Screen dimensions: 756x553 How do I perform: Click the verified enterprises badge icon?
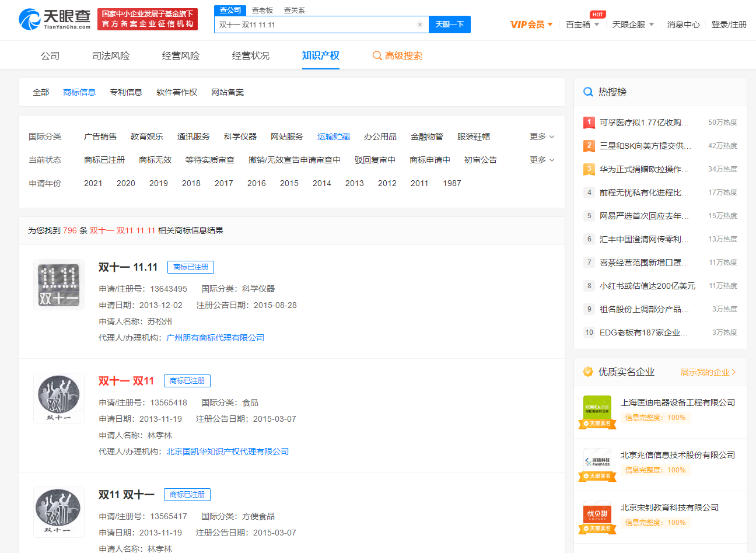588,372
